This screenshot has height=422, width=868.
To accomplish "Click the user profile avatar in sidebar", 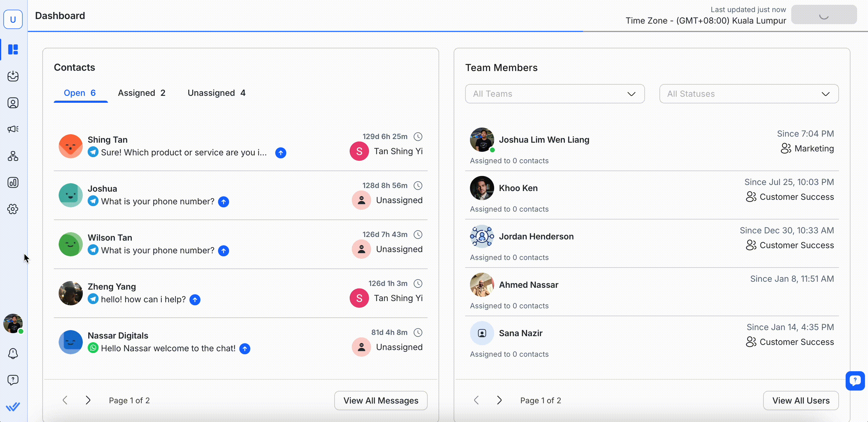I will (13, 323).
